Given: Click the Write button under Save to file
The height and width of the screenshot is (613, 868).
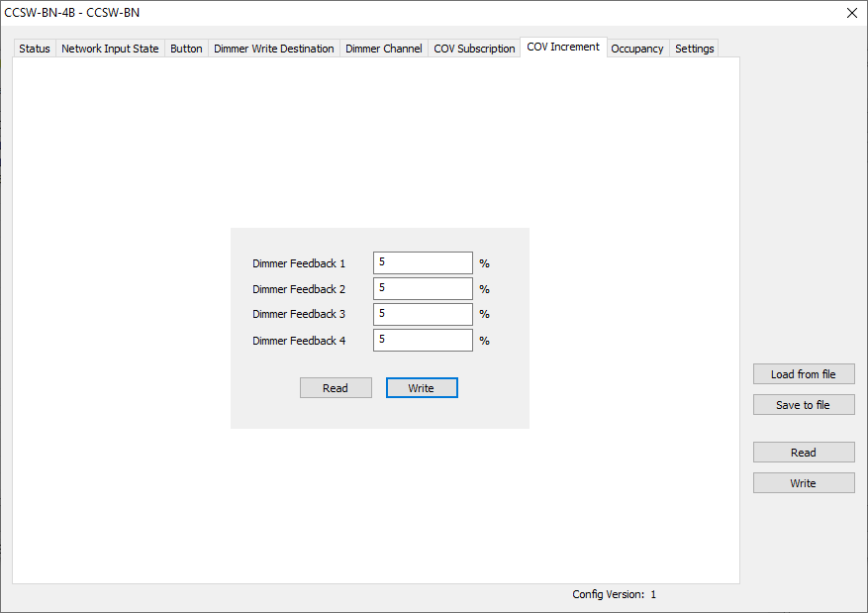Looking at the screenshot, I should click(x=804, y=483).
